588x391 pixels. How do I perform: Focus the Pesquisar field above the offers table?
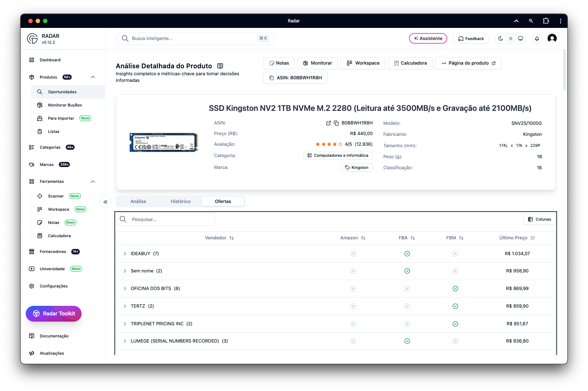166,219
